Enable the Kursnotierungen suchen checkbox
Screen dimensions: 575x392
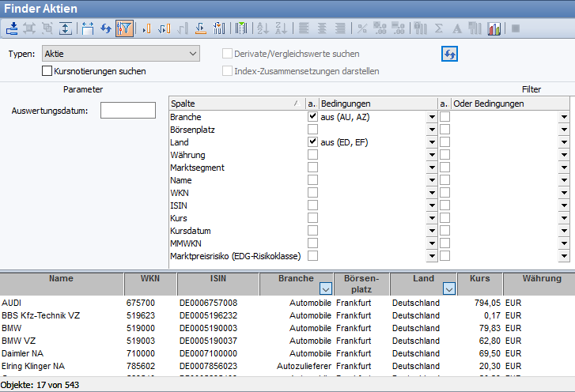click(x=47, y=71)
